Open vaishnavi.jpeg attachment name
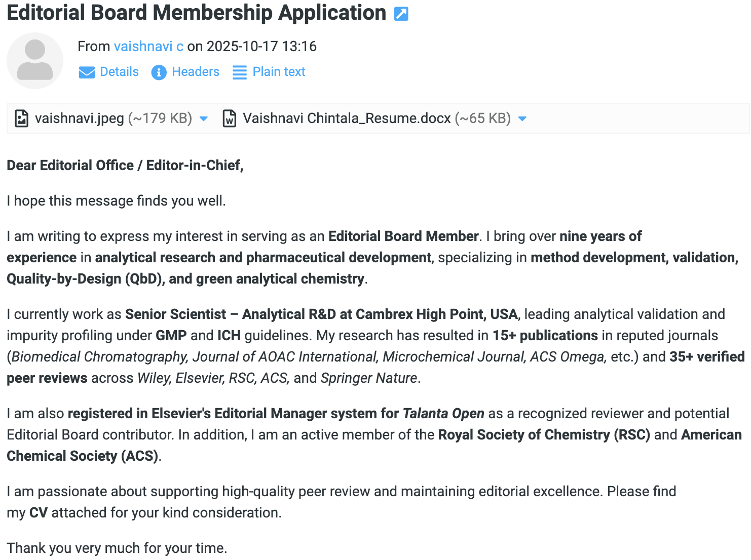This screenshot has width=751, height=560. (x=80, y=118)
